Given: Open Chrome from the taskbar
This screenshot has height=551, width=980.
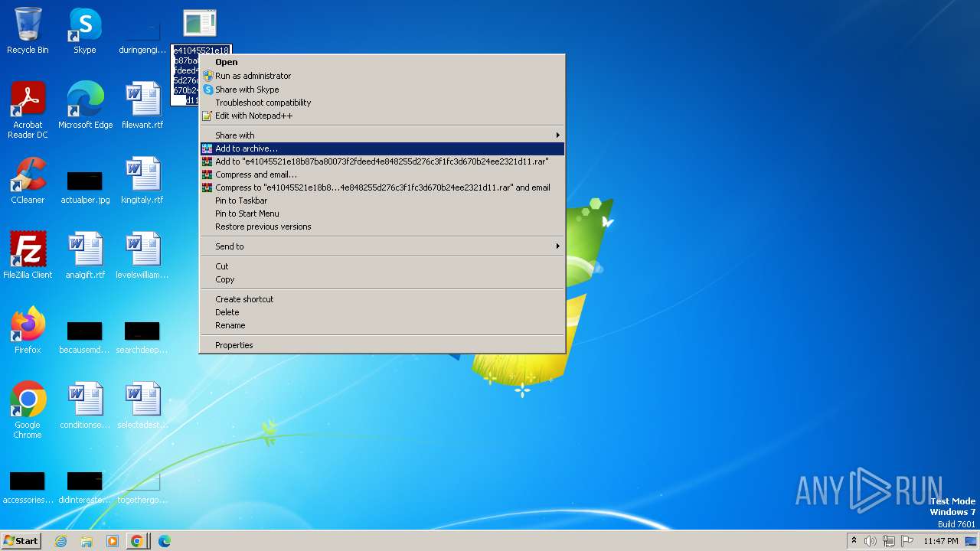Looking at the screenshot, I should point(137,541).
